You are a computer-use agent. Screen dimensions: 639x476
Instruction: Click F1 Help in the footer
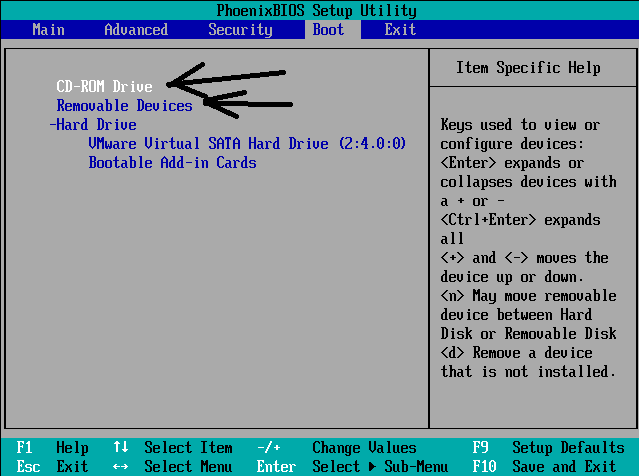pyautogui.click(x=53, y=448)
